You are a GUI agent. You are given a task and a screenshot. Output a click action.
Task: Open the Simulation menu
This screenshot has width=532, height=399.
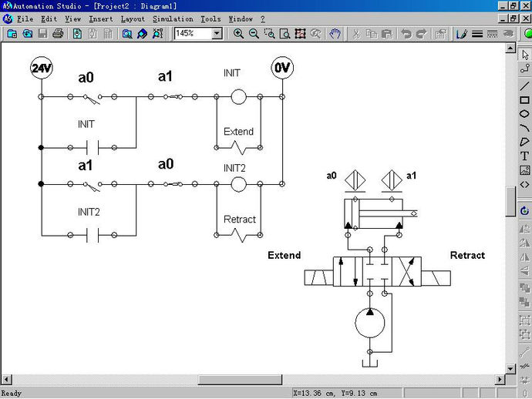[173, 19]
